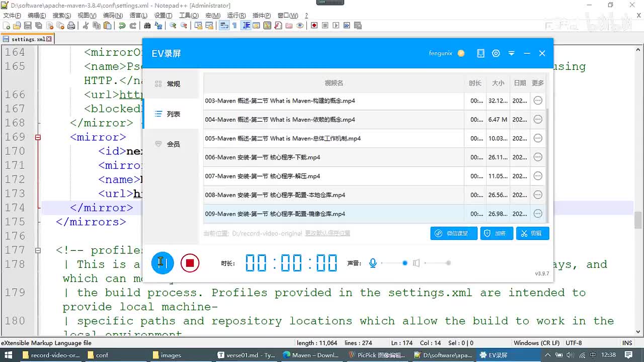Screen dimensions: 644x362
Task: Show all characters with the pilcrow icon
Action: (x=234, y=26)
